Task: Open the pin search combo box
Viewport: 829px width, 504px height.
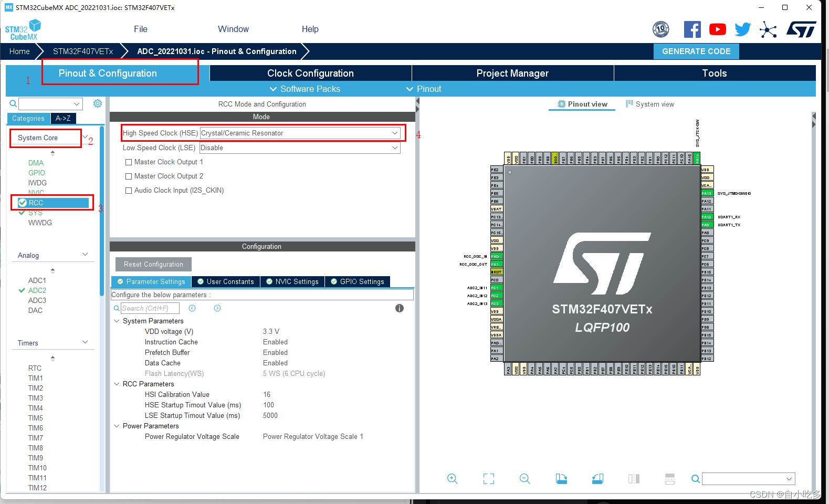Action: click(748, 479)
